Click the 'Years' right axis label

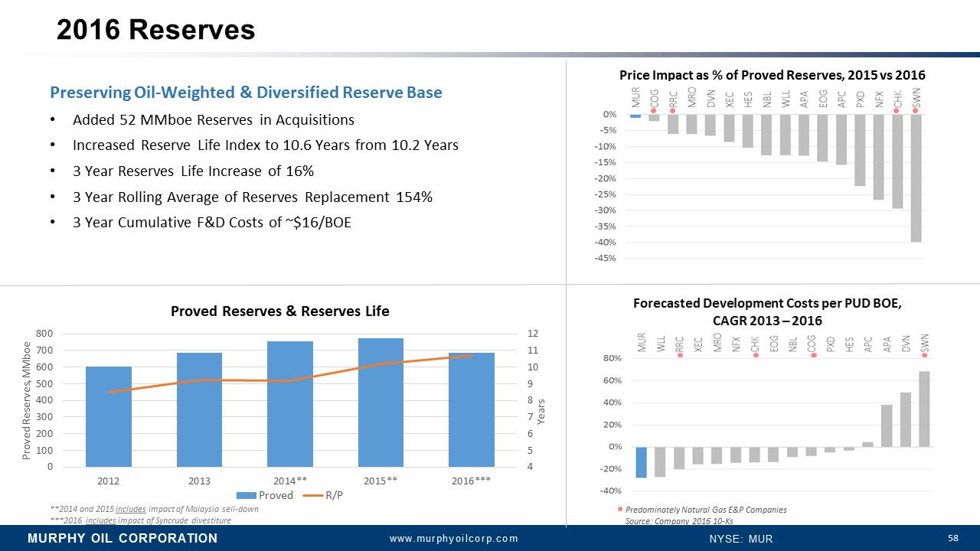(x=541, y=411)
